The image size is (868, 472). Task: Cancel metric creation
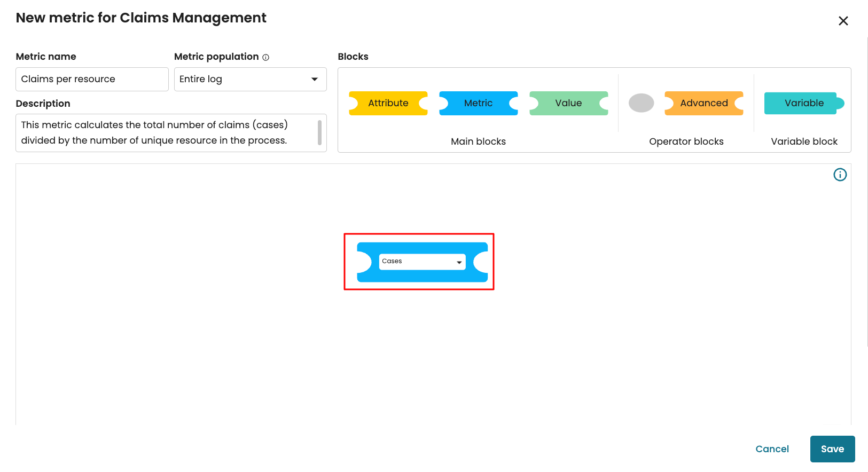772,449
